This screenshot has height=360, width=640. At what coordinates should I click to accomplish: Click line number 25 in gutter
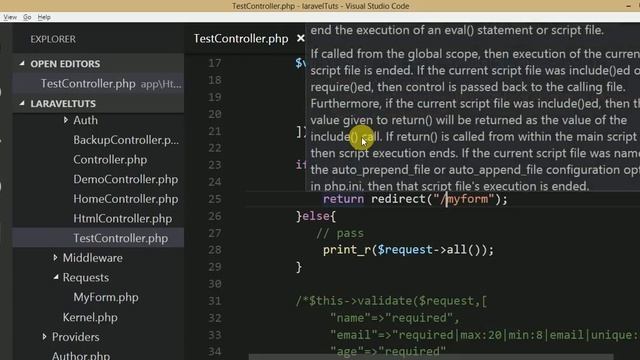coord(215,199)
